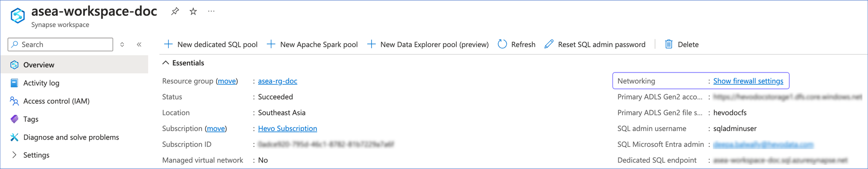Click the Primary ADLS Gen2 account URL
The image size is (868, 169).
tap(788, 97)
